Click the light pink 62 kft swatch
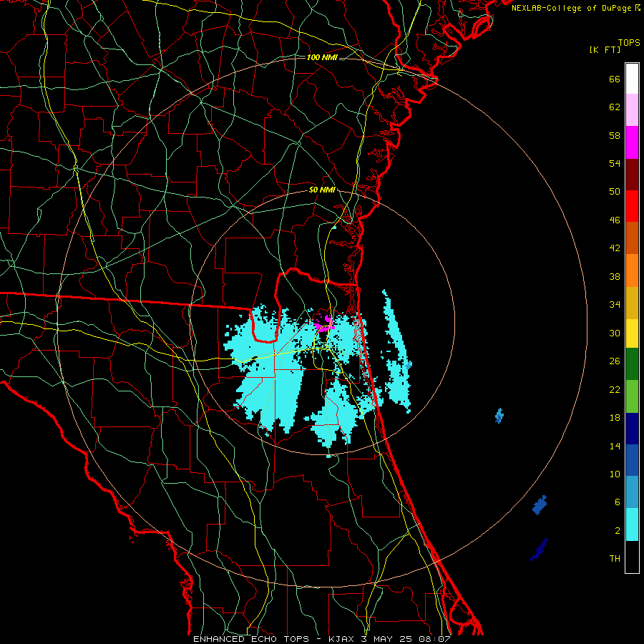Viewport: 644px width, 644px height. (632, 109)
